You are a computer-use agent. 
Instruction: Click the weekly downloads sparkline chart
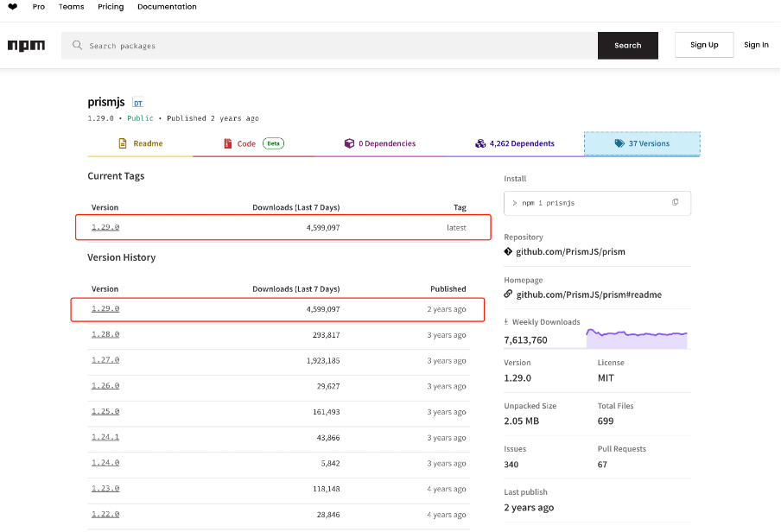pyautogui.click(x=637, y=339)
